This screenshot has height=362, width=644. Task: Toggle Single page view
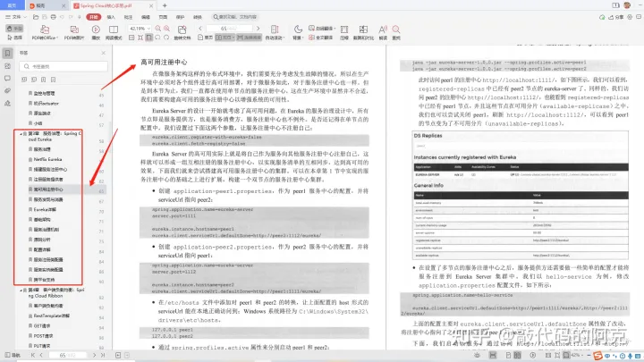click(x=205, y=38)
